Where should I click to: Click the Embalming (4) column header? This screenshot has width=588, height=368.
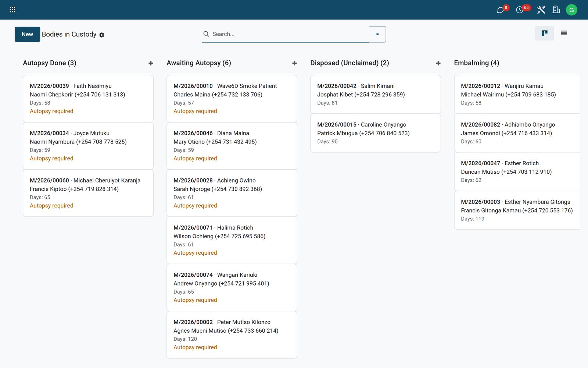coord(476,63)
